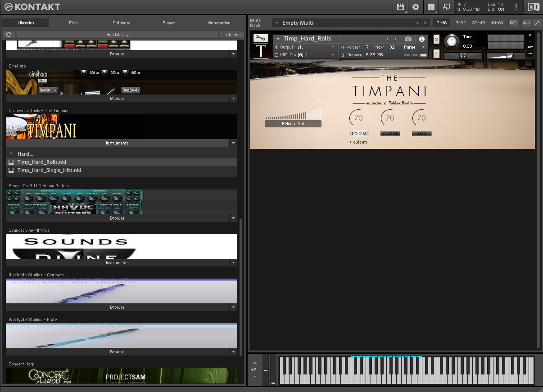Toggle the CLOSE microphone button
This screenshot has height=392, width=543.
coord(390,134)
